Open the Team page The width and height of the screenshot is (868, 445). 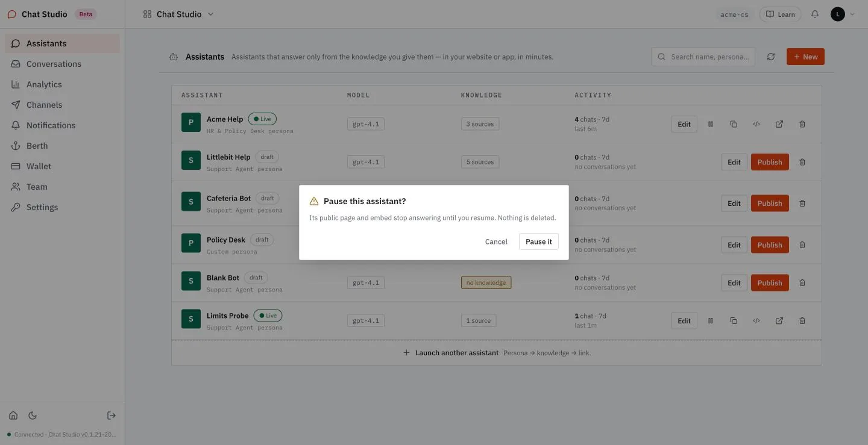click(x=62, y=187)
